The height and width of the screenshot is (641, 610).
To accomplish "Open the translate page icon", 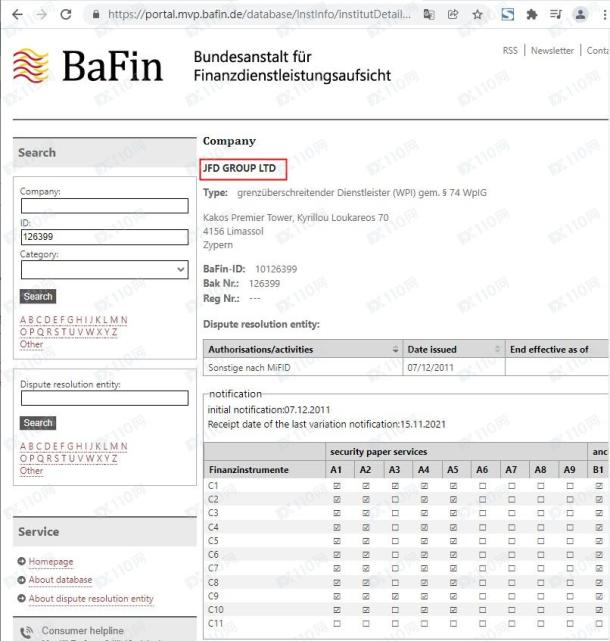I will 429,15.
